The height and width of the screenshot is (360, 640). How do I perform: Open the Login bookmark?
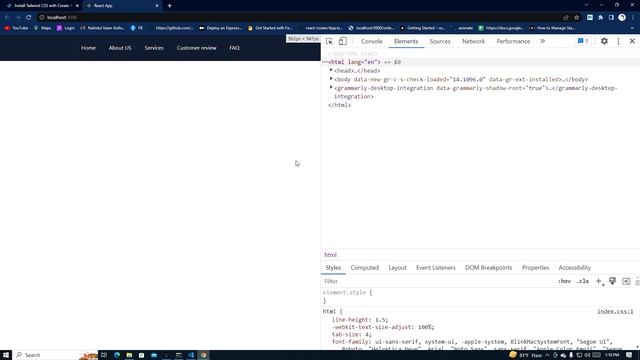[x=66, y=28]
